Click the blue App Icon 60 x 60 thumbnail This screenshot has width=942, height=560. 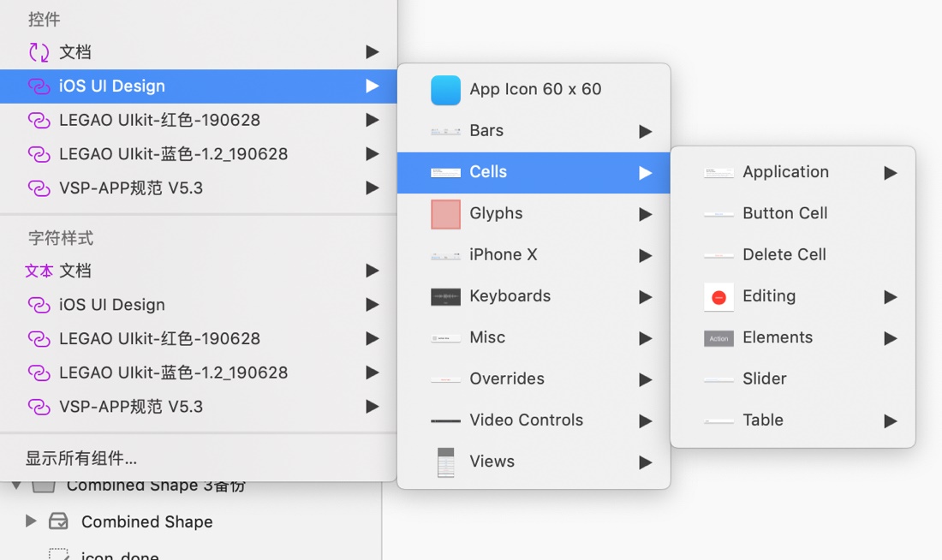tap(445, 90)
